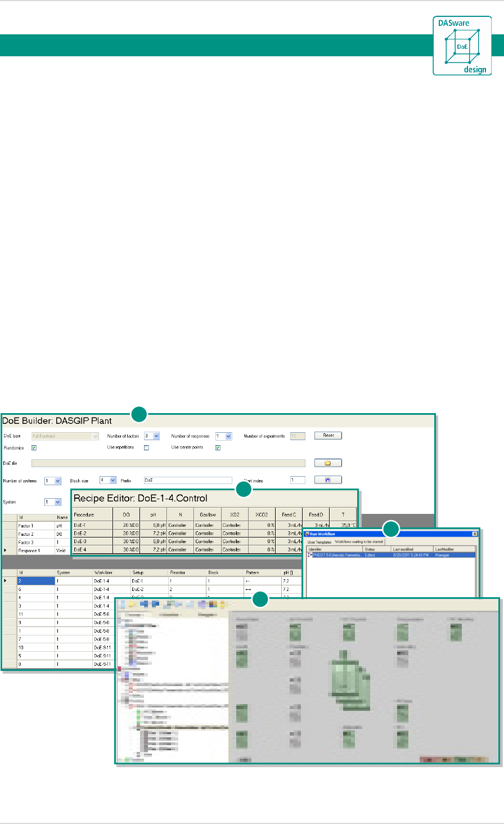This screenshot has width=504, height=824.
Task: Switch to User Templates tab
Action: (319, 542)
